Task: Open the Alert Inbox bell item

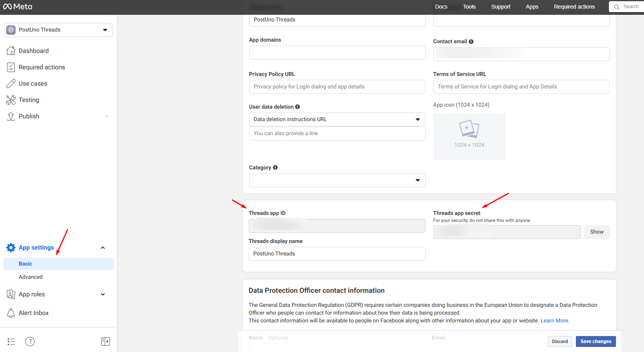Action: [x=33, y=313]
